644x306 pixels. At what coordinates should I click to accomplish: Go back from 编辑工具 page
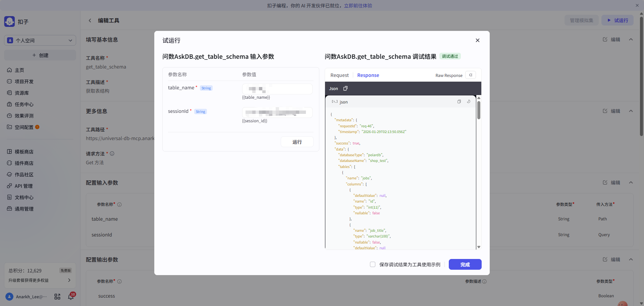(x=90, y=20)
